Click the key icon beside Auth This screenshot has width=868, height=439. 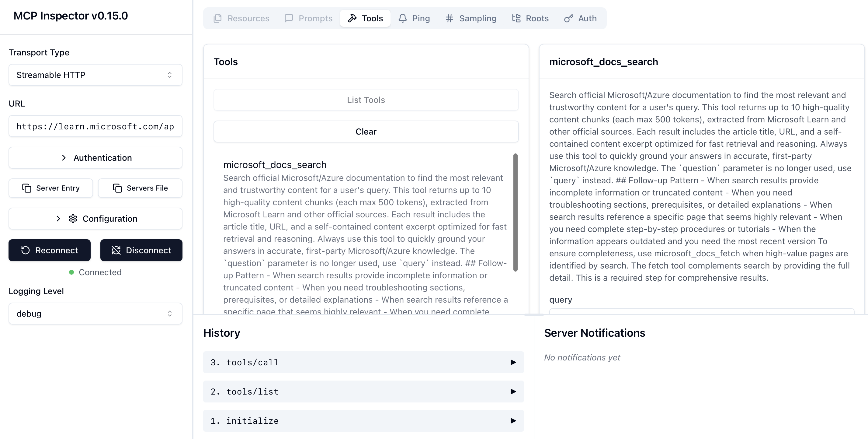coord(568,18)
